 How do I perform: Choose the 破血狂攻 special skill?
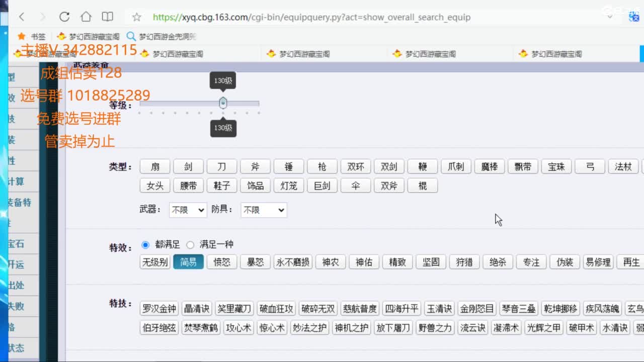(x=276, y=308)
